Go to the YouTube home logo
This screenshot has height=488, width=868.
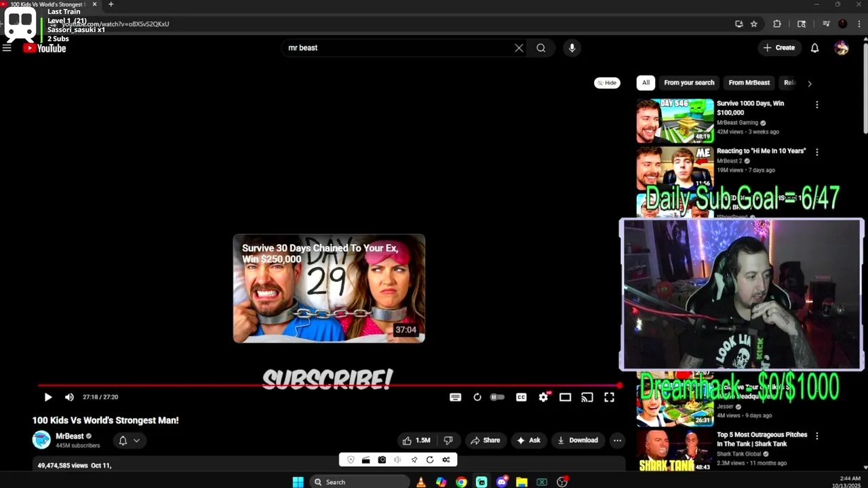coord(45,48)
